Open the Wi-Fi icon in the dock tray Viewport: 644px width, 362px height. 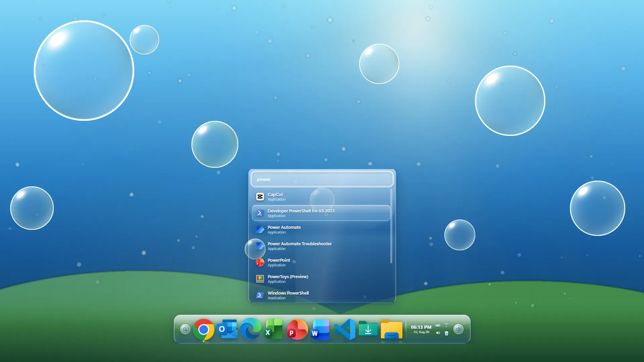[446, 325]
